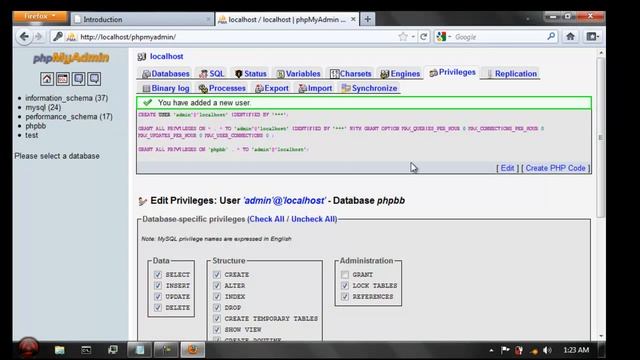Click the Uncheck All link
Viewport: 640px width, 360px height.
313,219
